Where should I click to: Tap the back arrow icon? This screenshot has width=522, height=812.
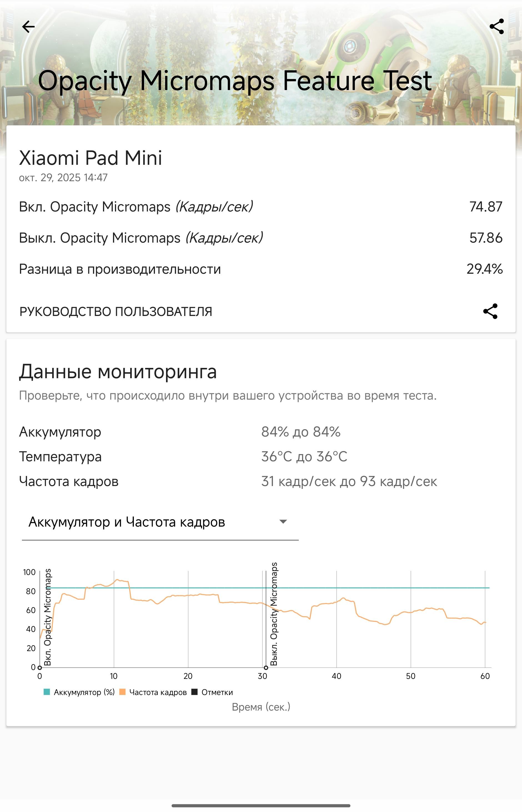28,26
